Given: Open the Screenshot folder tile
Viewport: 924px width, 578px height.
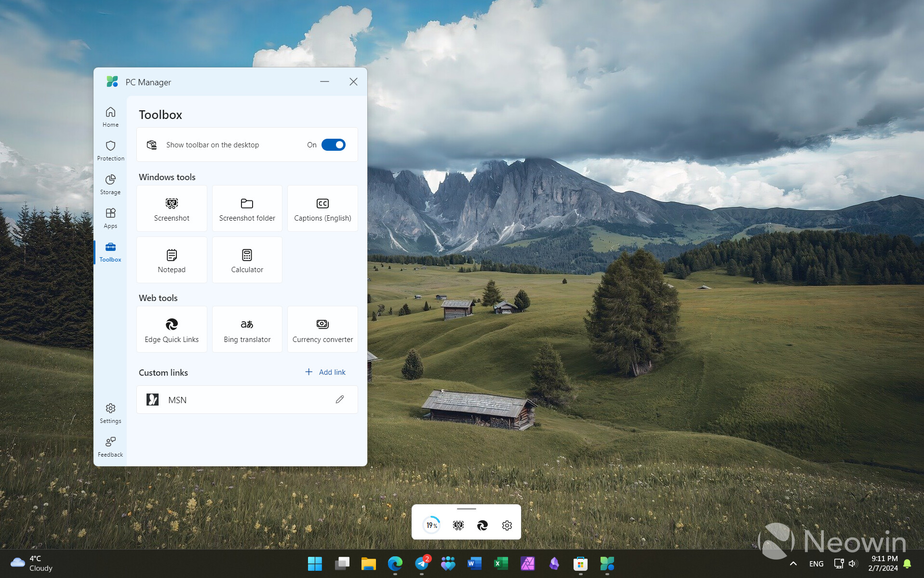Looking at the screenshot, I should click(247, 209).
